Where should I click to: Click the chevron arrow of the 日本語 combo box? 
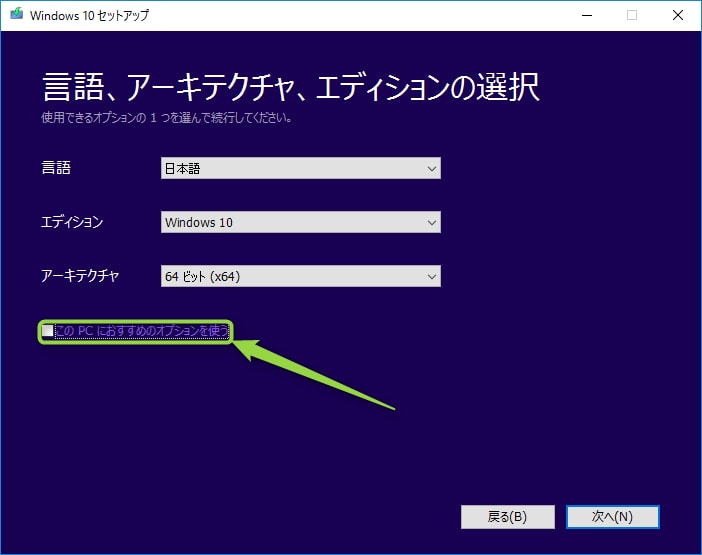point(431,169)
